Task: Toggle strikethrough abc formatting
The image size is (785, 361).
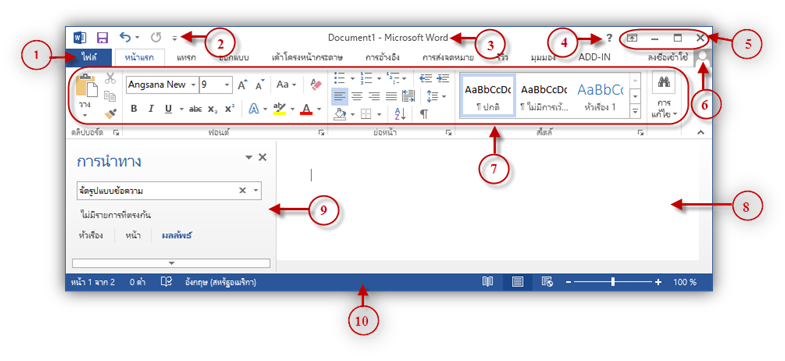Action: 195,109
